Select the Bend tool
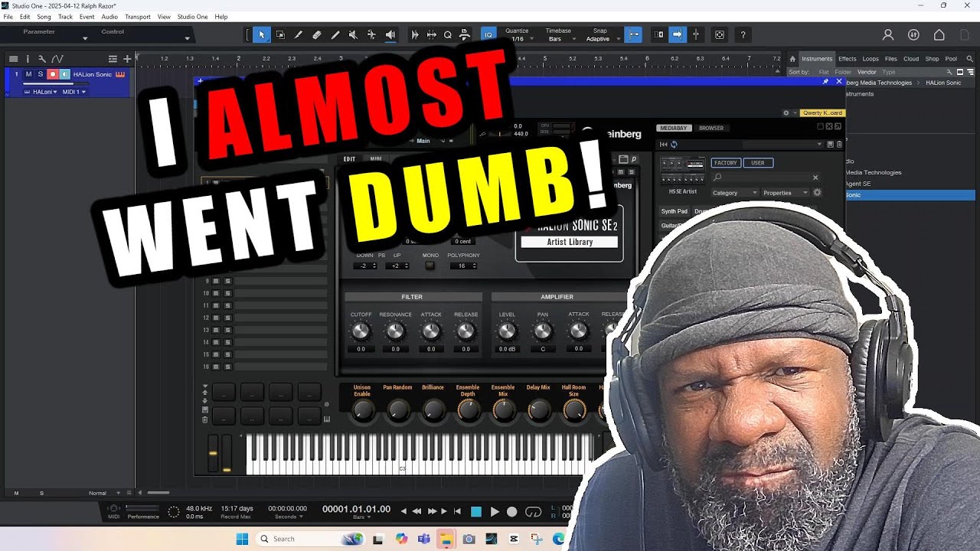The image size is (980, 551). 371,34
